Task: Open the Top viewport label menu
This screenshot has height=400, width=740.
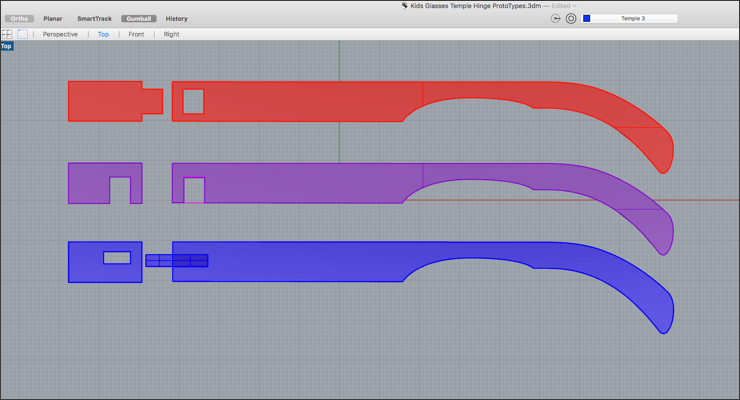Action: (7, 46)
